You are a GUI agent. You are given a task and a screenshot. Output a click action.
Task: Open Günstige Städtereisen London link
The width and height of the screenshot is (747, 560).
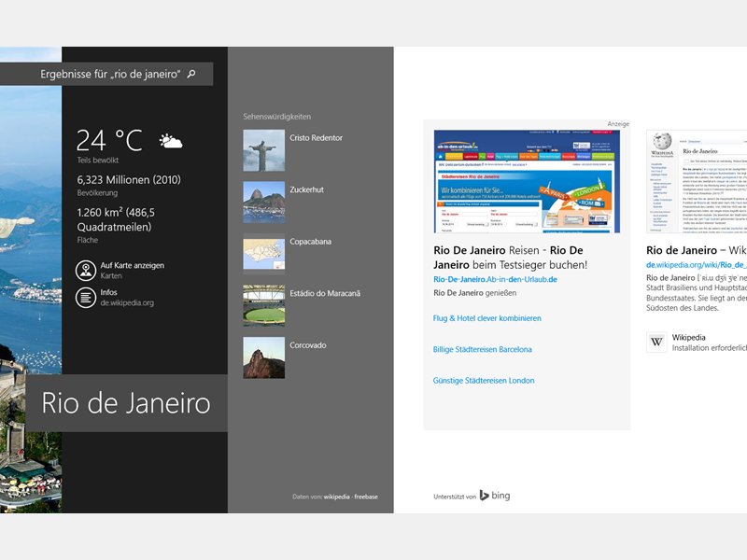pyautogui.click(x=484, y=381)
